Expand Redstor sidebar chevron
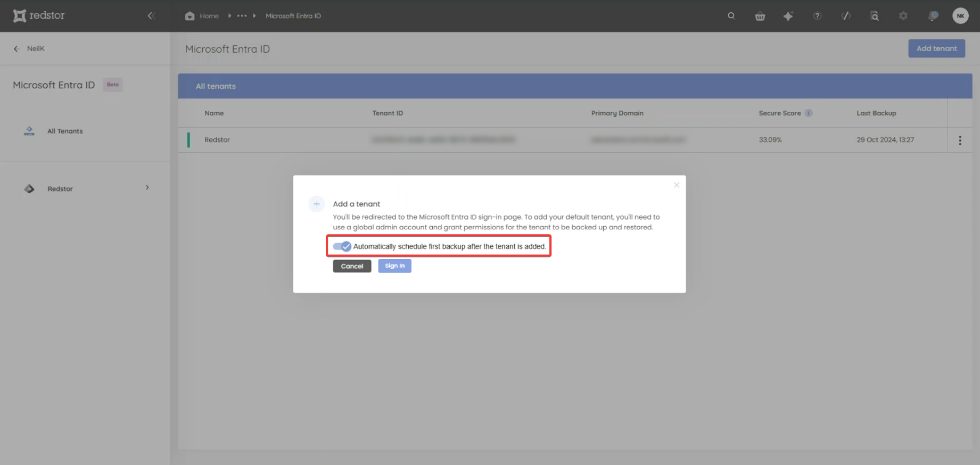The width and height of the screenshot is (980, 465). tap(147, 188)
